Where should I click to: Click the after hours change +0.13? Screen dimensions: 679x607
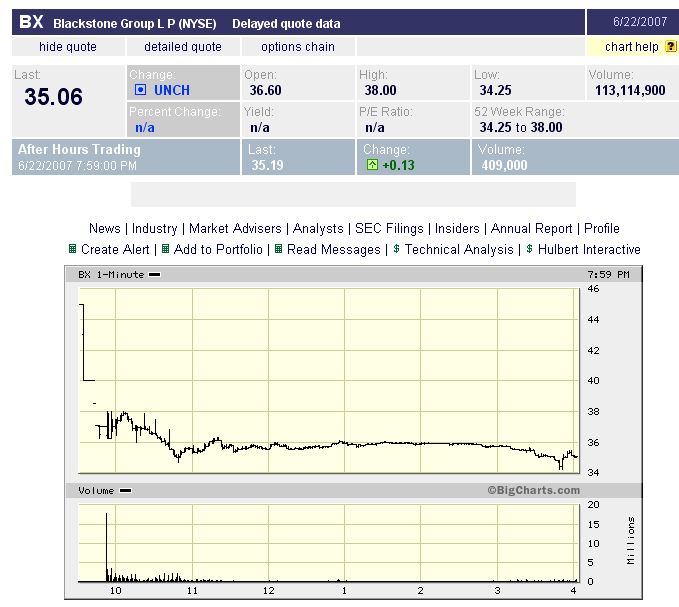pos(398,165)
